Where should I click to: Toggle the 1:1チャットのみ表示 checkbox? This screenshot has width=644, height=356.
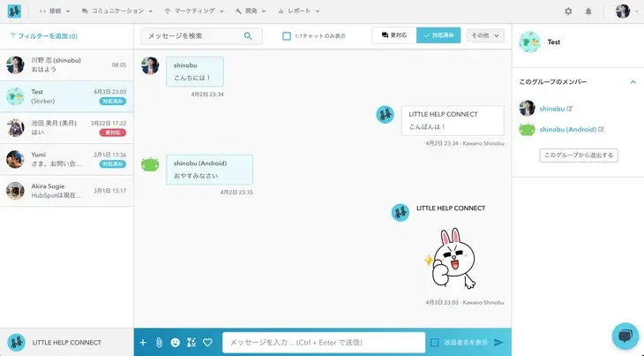(287, 36)
